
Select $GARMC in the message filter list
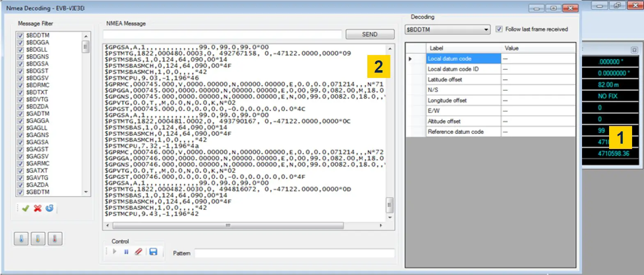38,163
